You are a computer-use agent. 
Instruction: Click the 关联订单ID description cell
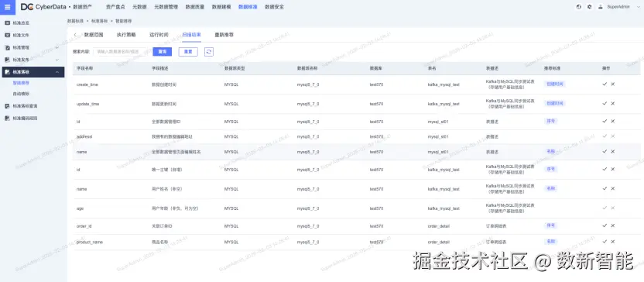point(162,226)
